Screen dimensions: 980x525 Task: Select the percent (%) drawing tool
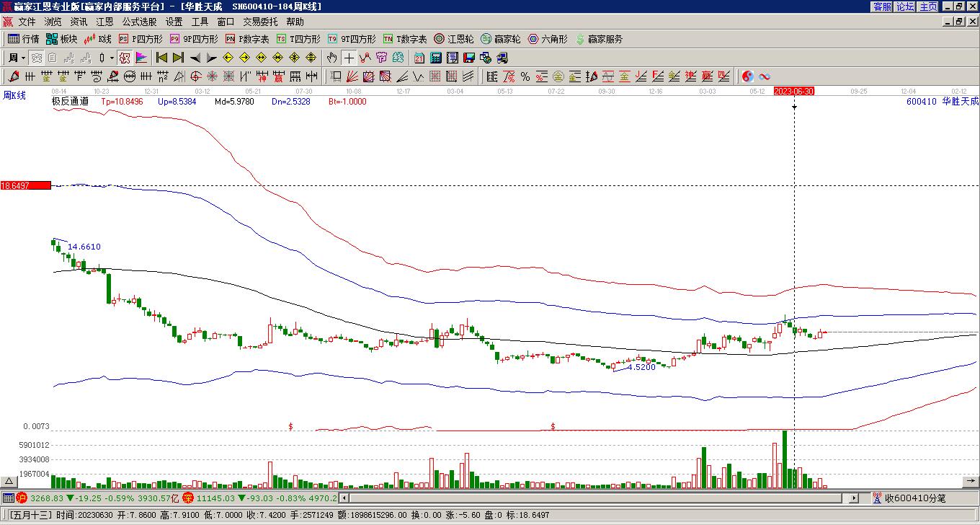click(x=525, y=76)
